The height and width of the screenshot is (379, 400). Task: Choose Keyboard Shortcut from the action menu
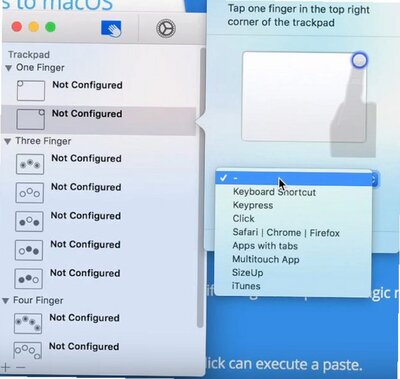coord(274,192)
